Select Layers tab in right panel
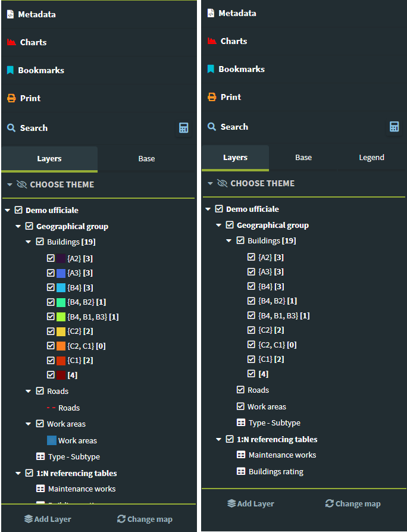The height and width of the screenshot is (532, 407). pyautogui.click(x=236, y=158)
